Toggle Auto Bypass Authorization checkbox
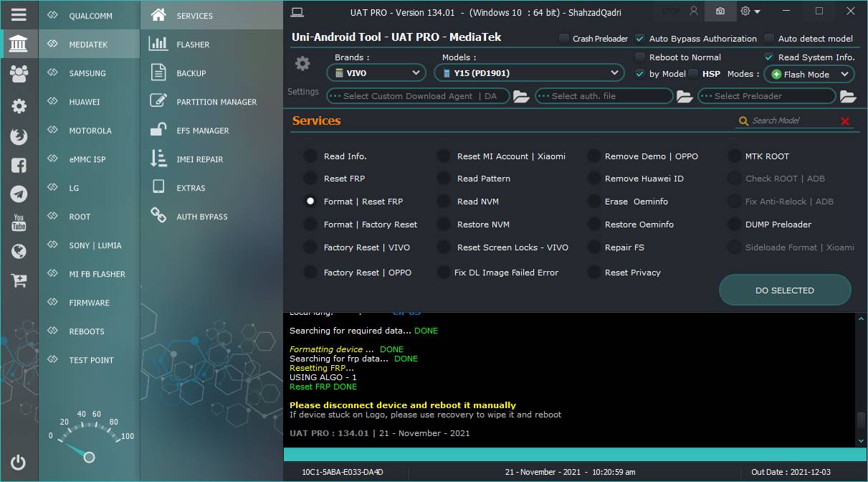Image resolution: width=868 pixels, height=482 pixels. point(640,39)
